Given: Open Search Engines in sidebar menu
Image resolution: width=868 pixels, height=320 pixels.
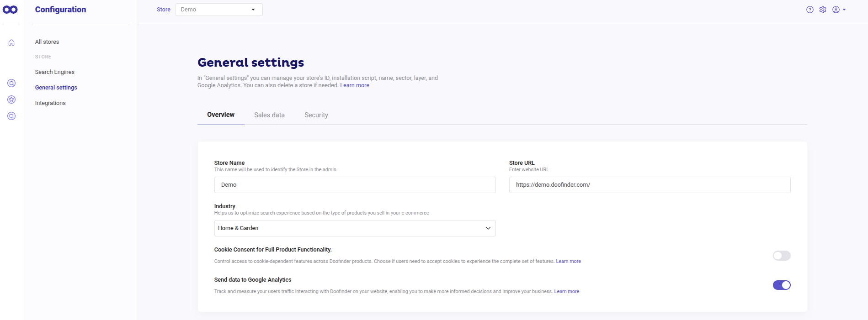Looking at the screenshot, I should pos(54,72).
